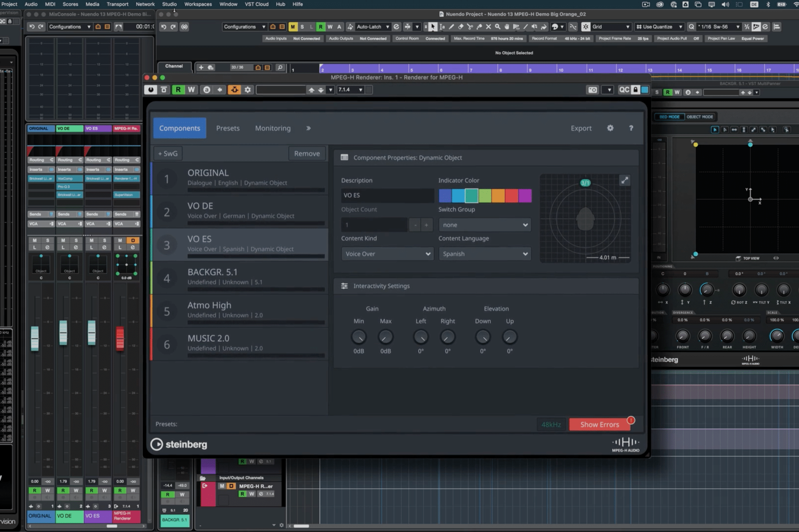Select the Scissors split tool

point(470,27)
